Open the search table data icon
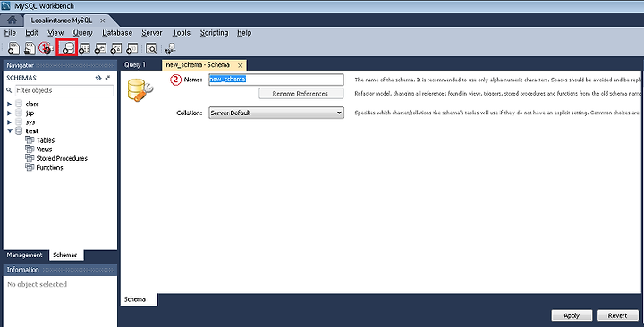The height and width of the screenshot is (327, 644). (151, 48)
